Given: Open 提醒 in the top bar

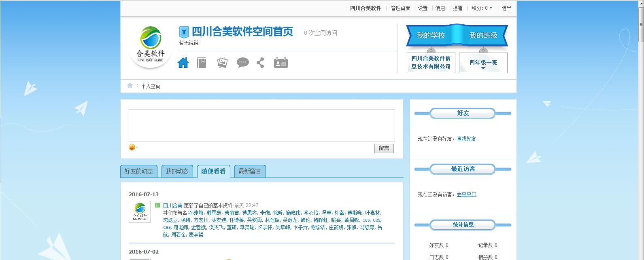Looking at the screenshot, I should click(457, 8).
